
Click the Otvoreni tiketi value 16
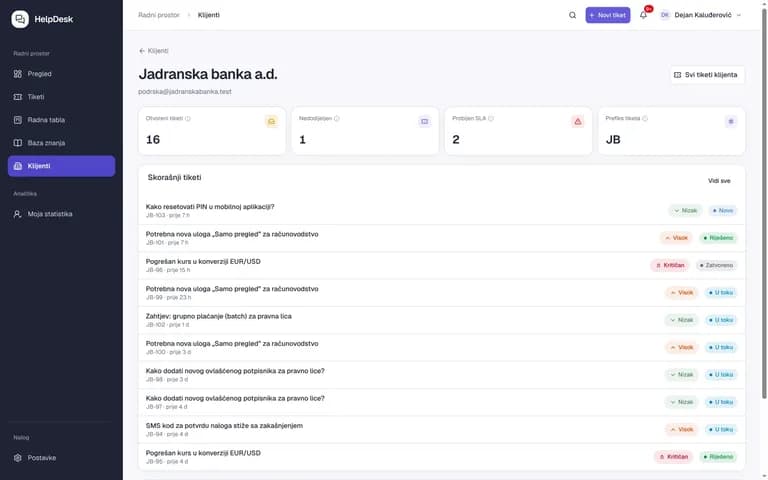153,140
